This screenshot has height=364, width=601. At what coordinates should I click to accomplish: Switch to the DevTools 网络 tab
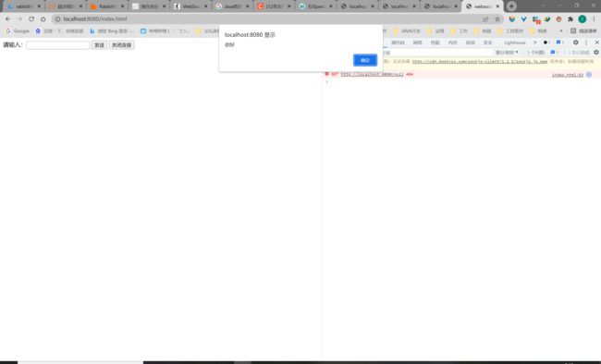(x=417, y=42)
